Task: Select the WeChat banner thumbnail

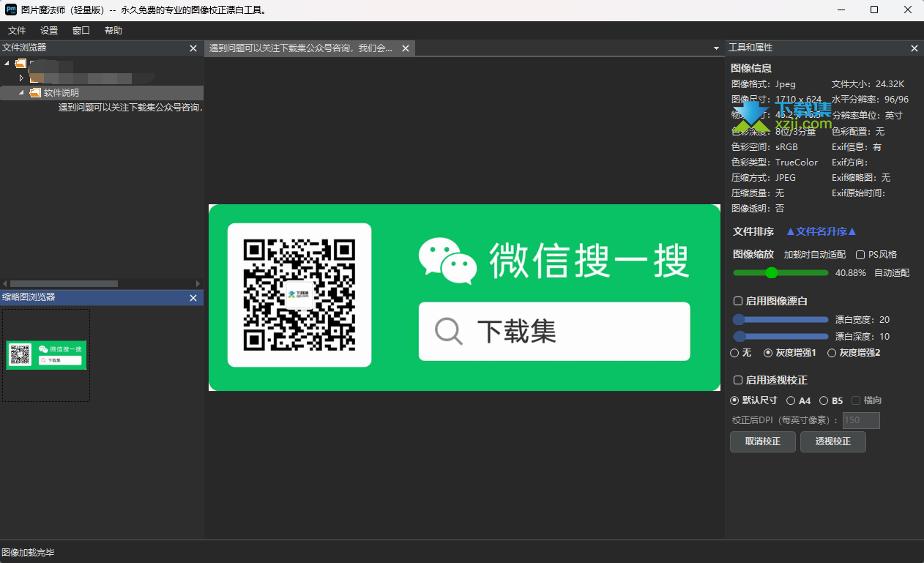Action: pyautogui.click(x=46, y=355)
